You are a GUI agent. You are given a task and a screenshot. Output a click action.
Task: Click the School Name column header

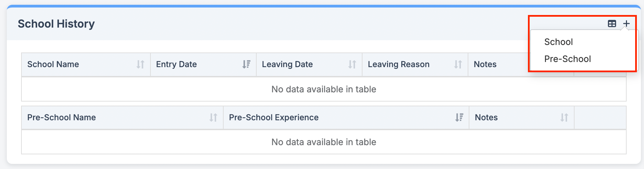(x=86, y=64)
